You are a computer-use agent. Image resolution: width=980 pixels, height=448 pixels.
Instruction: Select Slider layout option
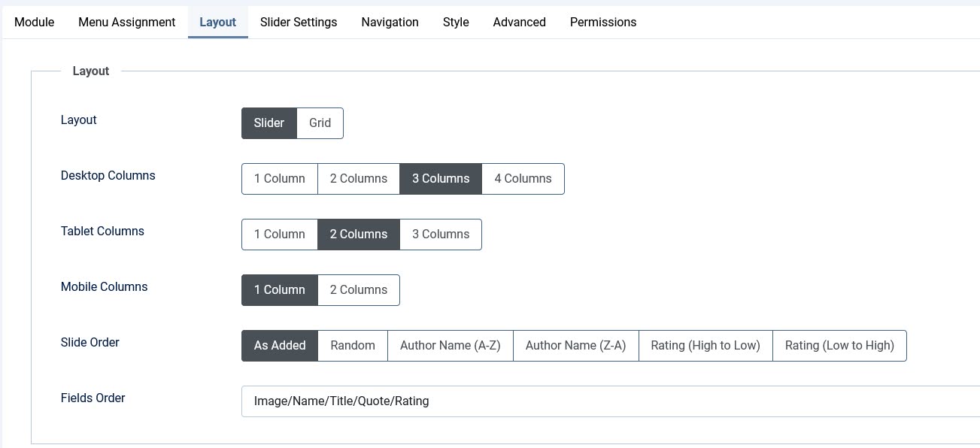tap(269, 123)
